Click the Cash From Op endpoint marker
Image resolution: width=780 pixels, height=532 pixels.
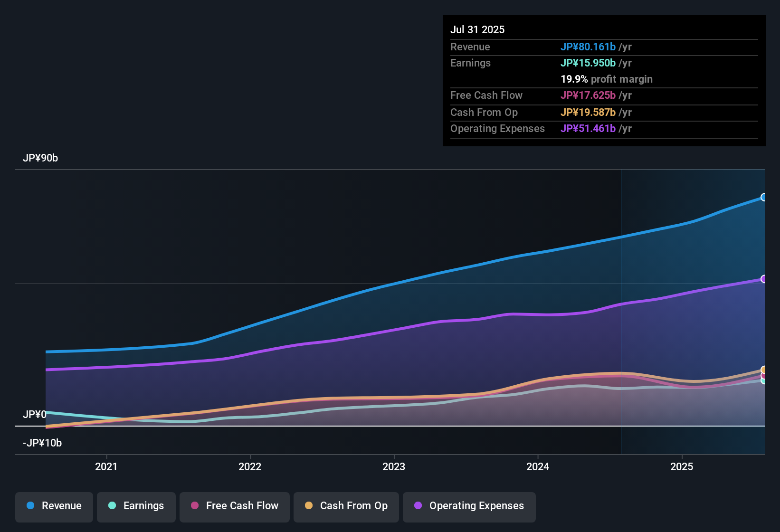(x=764, y=369)
